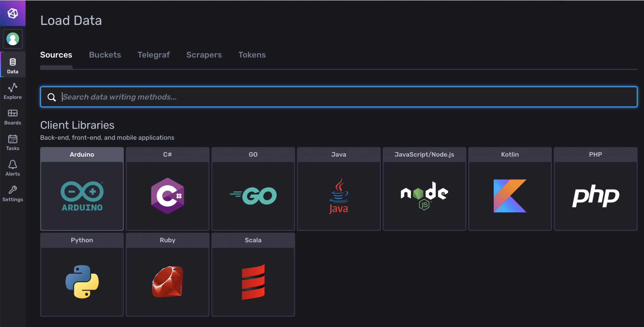This screenshot has height=327, width=644.
Task: Click the search data writing methods field
Action: tap(338, 97)
